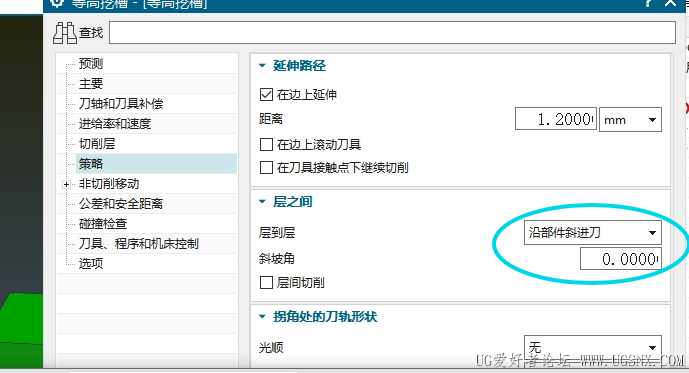This screenshot has height=373, width=689.
Task: Select 预测 in the settings tree
Action: click(x=91, y=64)
